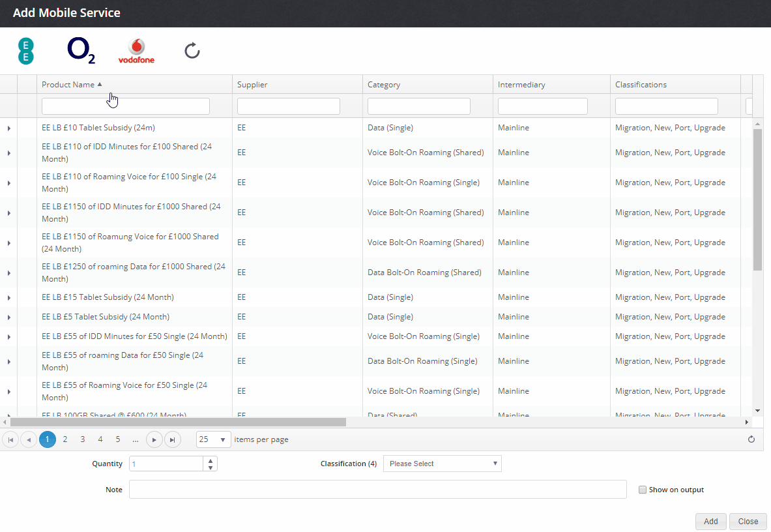Image resolution: width=771 pixels, height=532 pixels.
Task: Sort the grid by Category column
Action: 383,85
